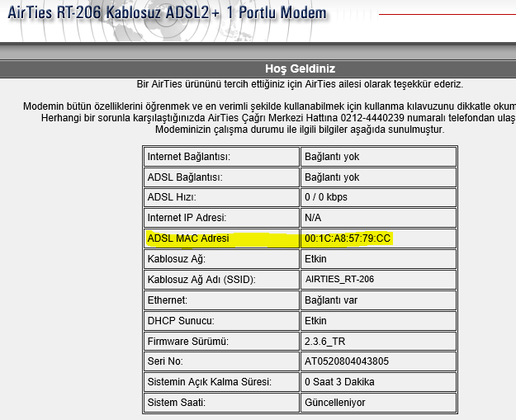Click the highlighted "ADSL MAC Adresi" label
This screenshot has height=420, width=516.
187,238
